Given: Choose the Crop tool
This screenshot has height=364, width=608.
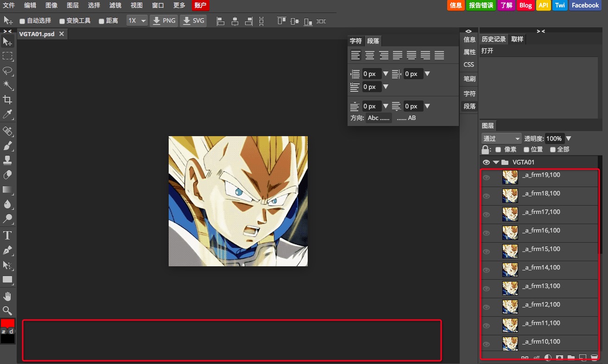Looking at the screenshot, I should 7,100.
